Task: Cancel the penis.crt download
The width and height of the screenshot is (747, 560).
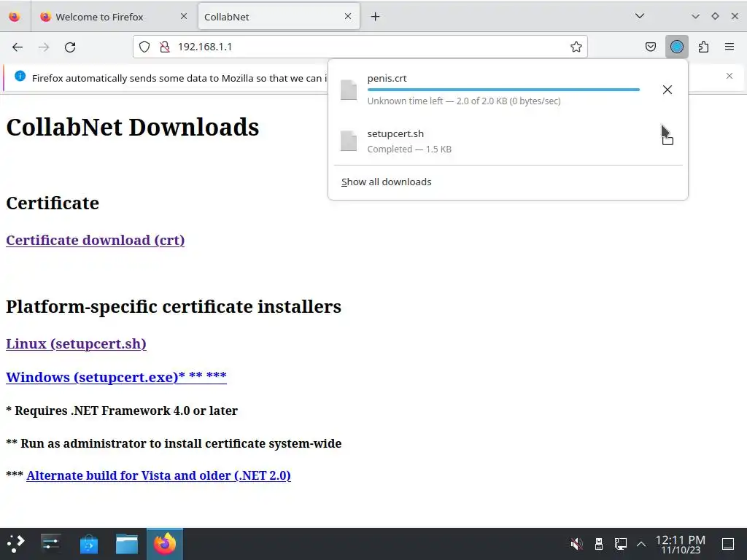Action: pyautogui.click(x=667, y=90)
